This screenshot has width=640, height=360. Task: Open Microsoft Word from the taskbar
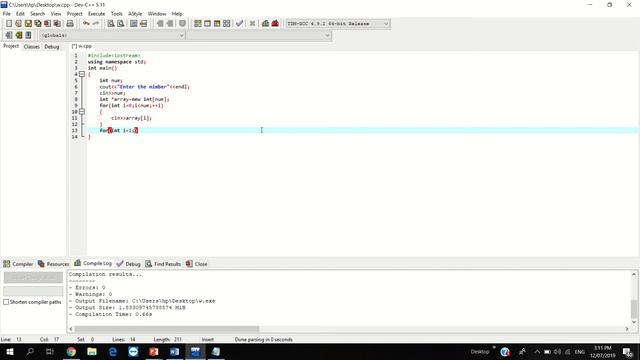coord(174,351)
